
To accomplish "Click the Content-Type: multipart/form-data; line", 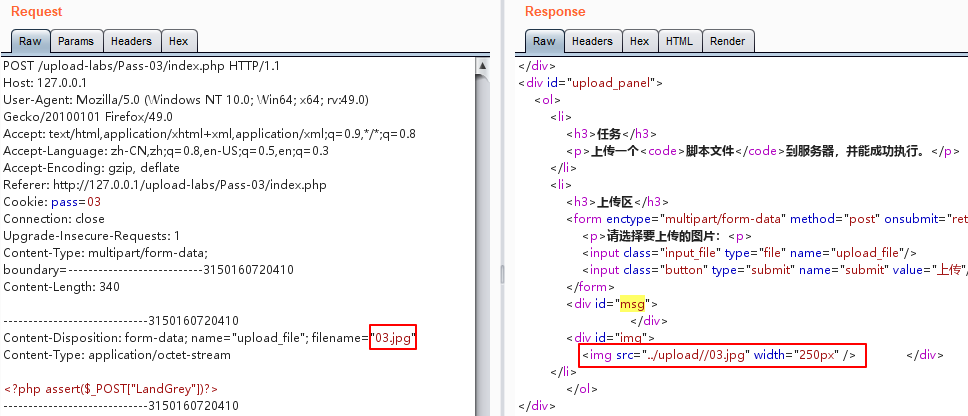I will [x=106, y=252].
